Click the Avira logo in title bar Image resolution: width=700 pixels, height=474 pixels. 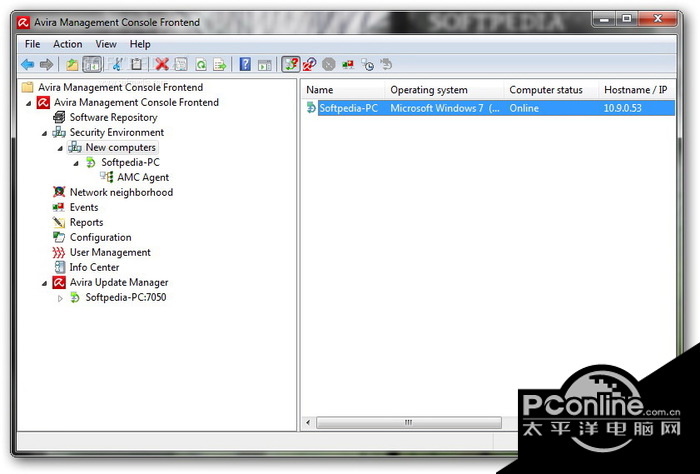click(x=23, y=22)
